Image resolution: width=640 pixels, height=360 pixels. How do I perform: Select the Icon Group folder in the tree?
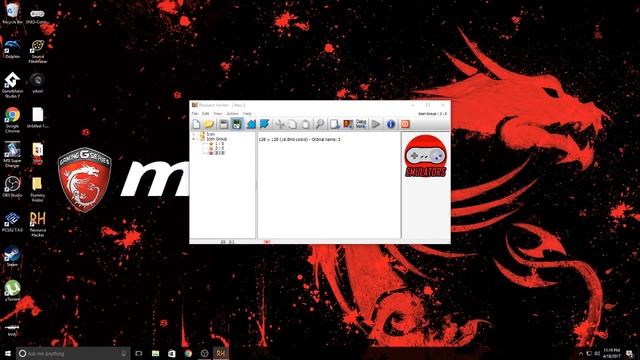click(213, 139)
